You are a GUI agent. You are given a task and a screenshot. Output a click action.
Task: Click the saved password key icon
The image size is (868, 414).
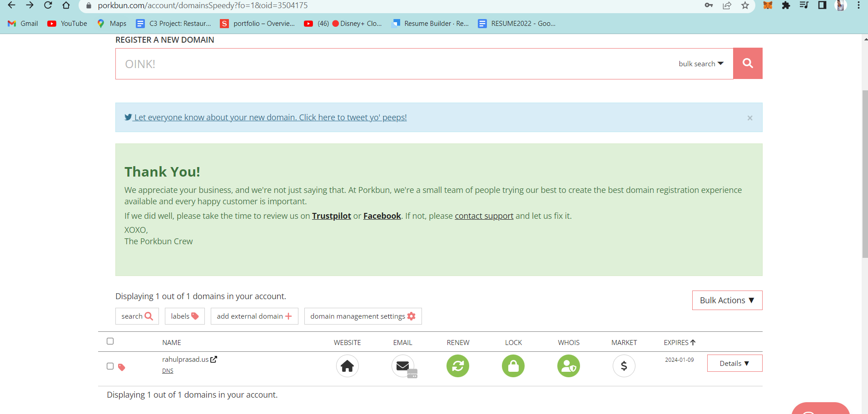[709, 5]
